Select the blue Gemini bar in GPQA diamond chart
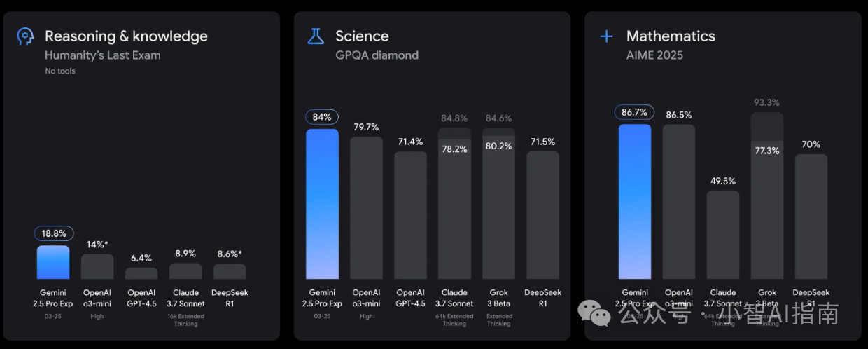 pos(322,203)
